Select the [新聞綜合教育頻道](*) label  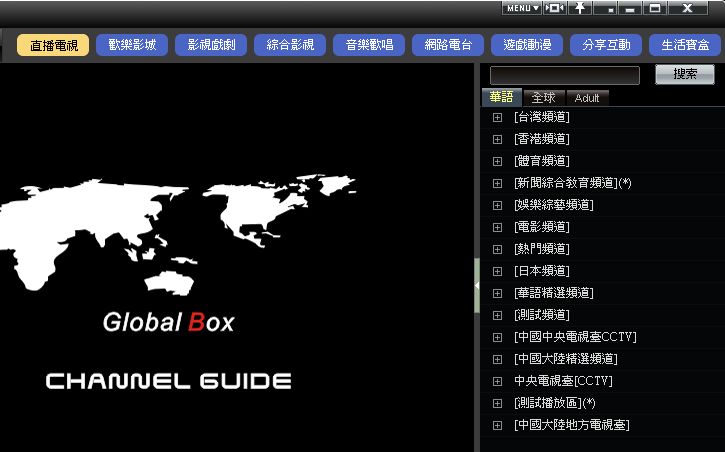coord(572,183)
